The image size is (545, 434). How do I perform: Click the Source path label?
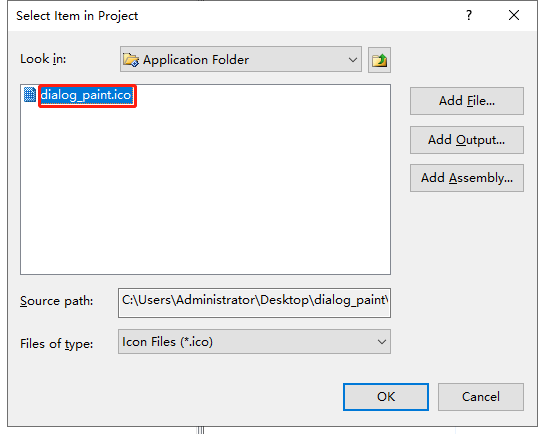[56, 301]
